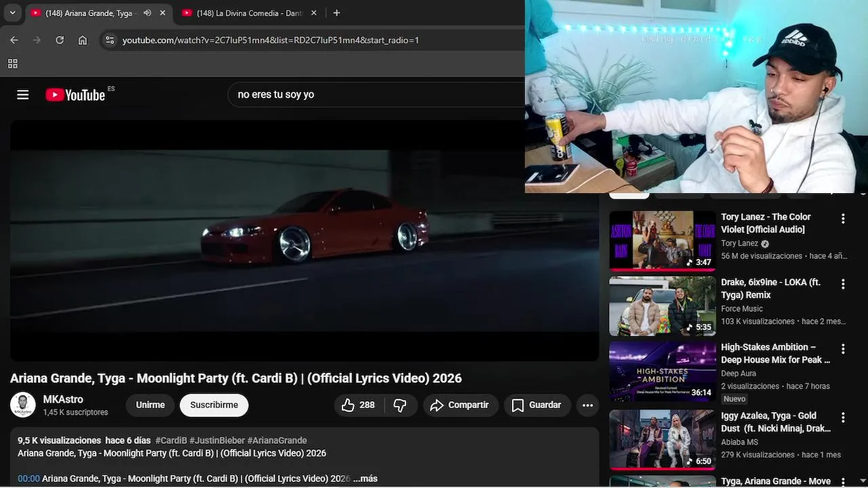Go to YouTube home via the logo
The image size is (868, 488).
pyautogui.click(x=75, y=95)
